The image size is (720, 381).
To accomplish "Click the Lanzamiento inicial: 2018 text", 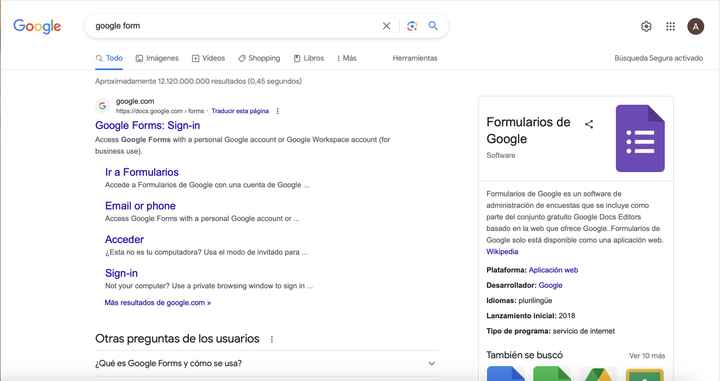I will (531, 316).
